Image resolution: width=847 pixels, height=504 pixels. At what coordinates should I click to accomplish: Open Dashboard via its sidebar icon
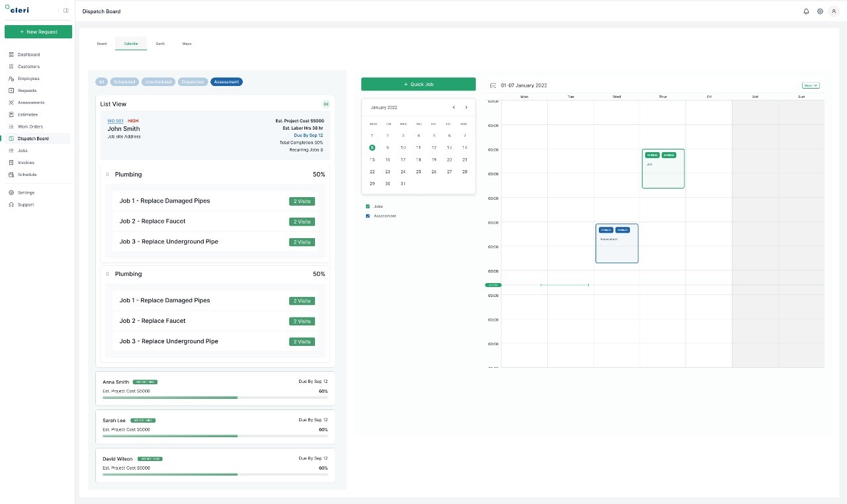click(x=11, y=54)
